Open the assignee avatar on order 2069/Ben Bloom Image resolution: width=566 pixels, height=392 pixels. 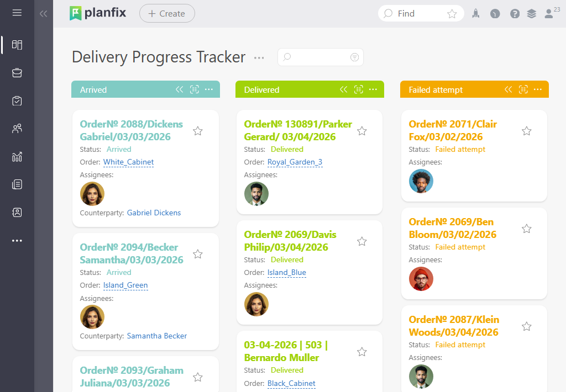click(x=421, y=279)
